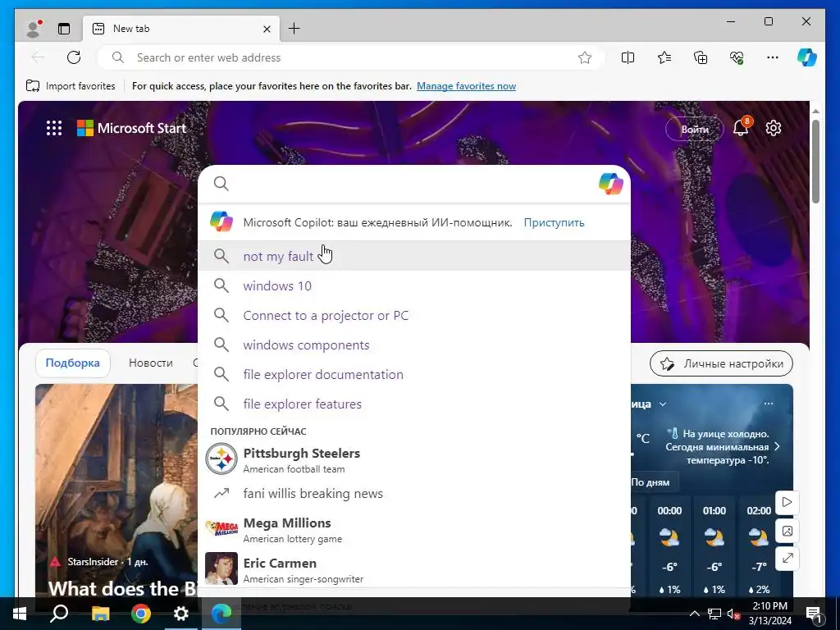840x630 pixels.
Task: Show hidden tray icons chevron
Action: 694,614
